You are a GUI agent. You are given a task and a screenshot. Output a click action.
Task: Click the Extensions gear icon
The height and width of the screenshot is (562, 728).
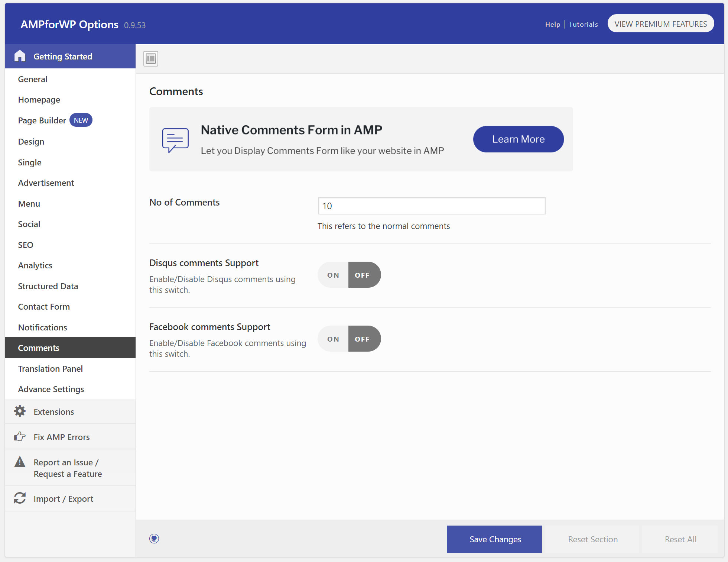[x=19, y=411]
